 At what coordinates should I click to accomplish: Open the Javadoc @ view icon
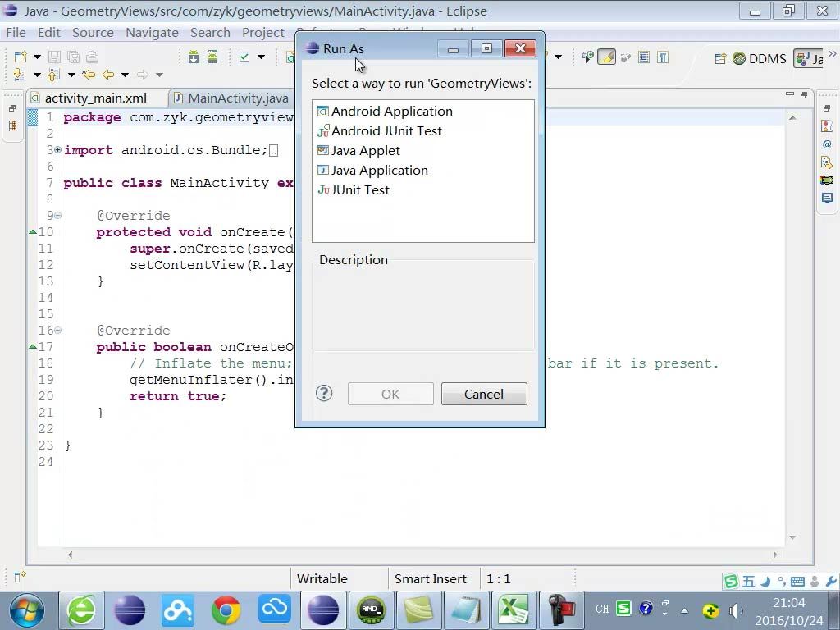pos(827,144)
